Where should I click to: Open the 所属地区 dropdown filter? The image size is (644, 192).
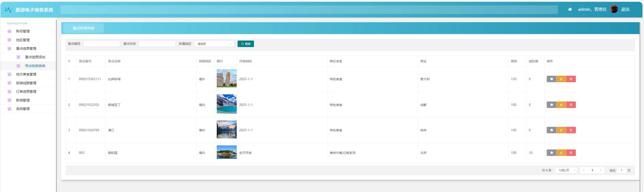pos(214,44)
